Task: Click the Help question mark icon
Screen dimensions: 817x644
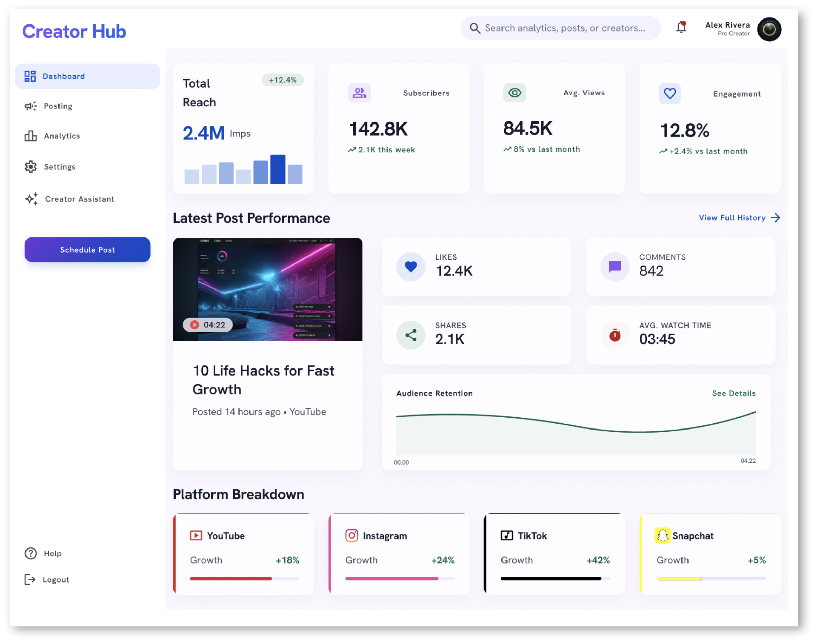Action: coord(30,553)
